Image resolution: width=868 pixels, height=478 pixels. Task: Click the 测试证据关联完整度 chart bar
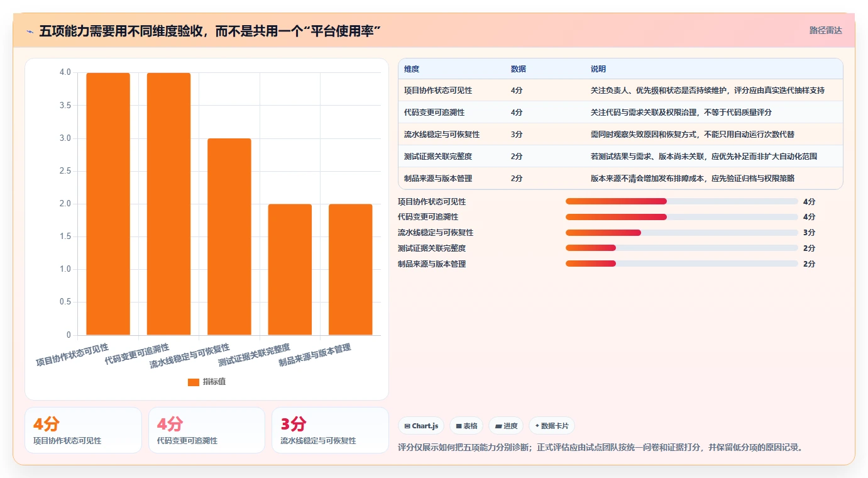290,269
